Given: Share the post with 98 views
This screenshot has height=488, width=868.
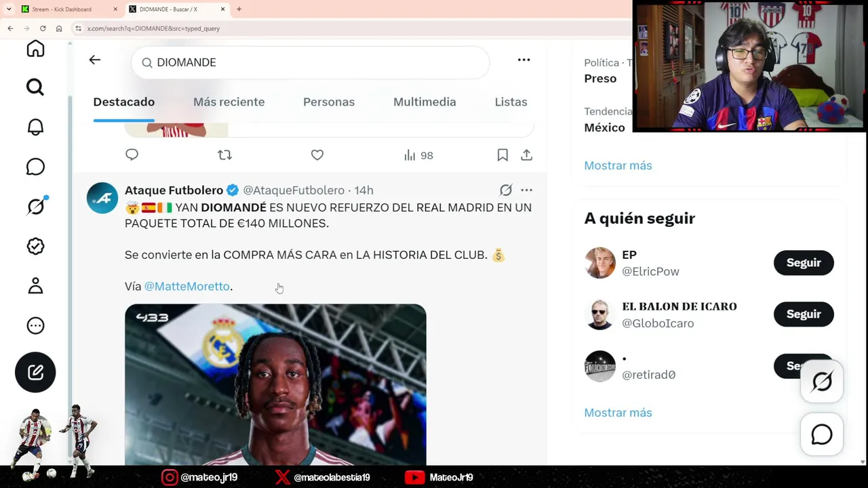Looking at the screenshot, I should (526, 155).
